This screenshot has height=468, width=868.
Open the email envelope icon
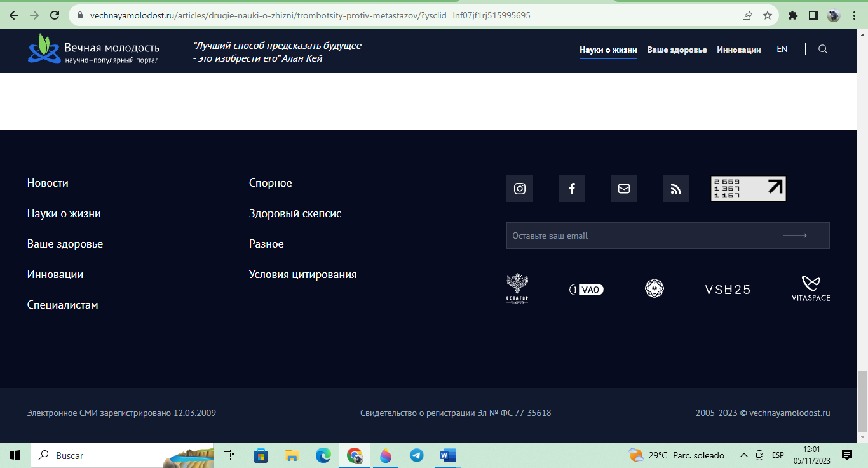(x=623, y=189)
